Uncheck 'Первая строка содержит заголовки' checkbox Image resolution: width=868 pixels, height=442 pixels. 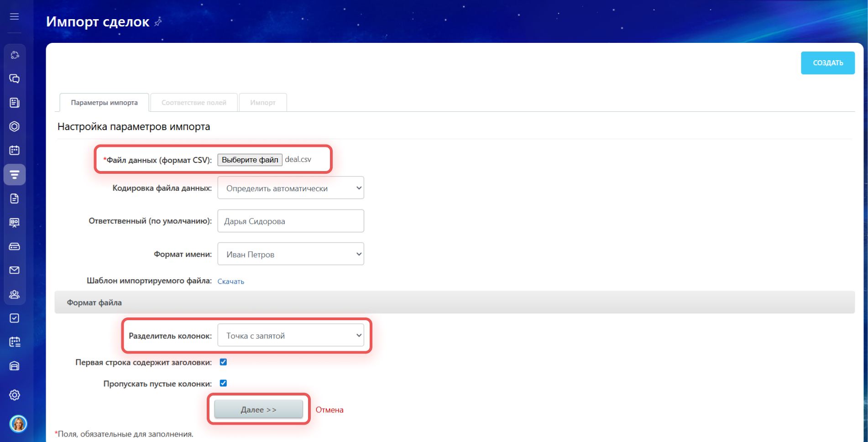point(223,362)
